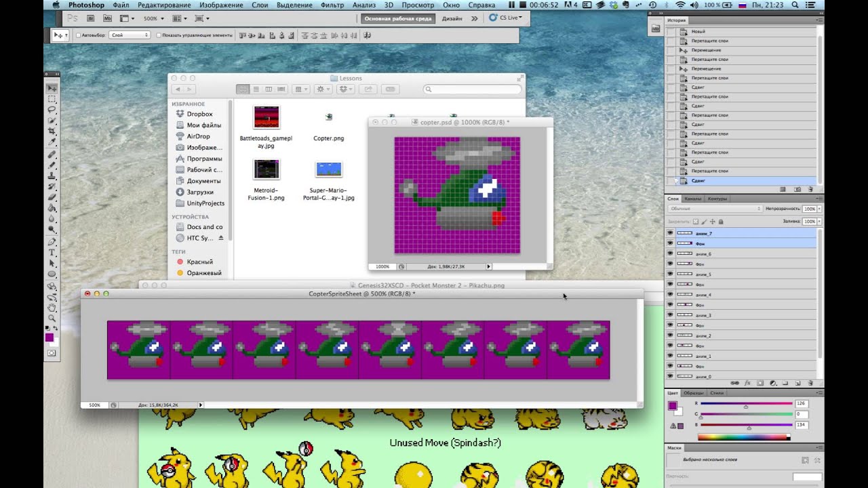Click the color spectrum ramp

pos(744,437)
